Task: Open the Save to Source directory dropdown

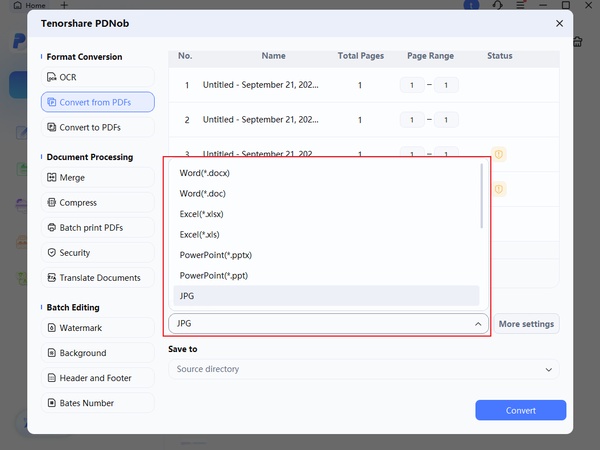Action: 364,369
